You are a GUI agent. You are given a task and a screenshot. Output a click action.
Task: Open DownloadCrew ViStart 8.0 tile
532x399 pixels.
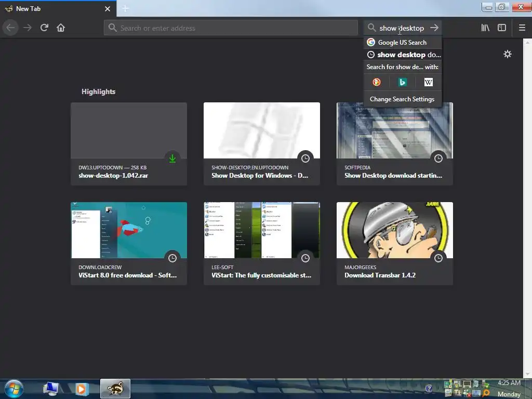click(x=129, y=244)
